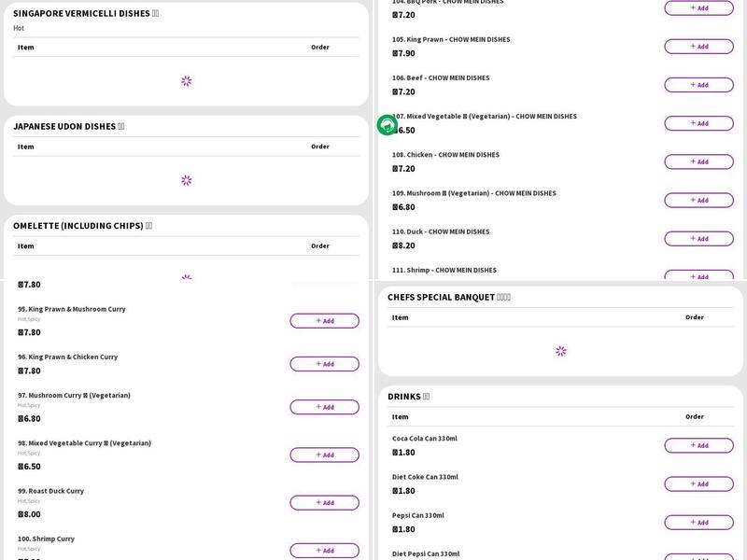747x560 pixels.
Task: Add Mixed Vegetable Curry to order
Action: click(x=324, y=455)
